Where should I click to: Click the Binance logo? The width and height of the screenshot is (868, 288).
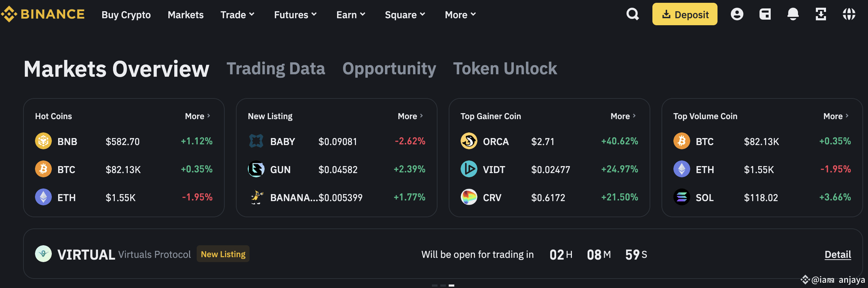click(x=43, y=14)
